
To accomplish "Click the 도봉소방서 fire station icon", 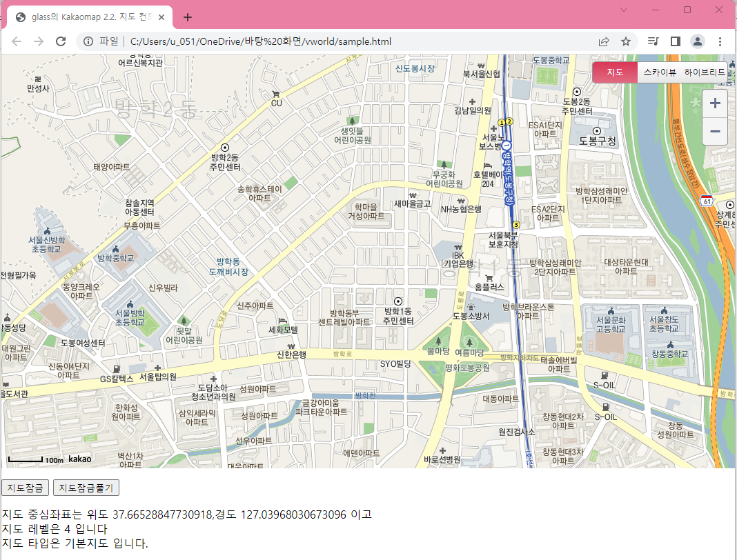I will (x=471, y=308).
